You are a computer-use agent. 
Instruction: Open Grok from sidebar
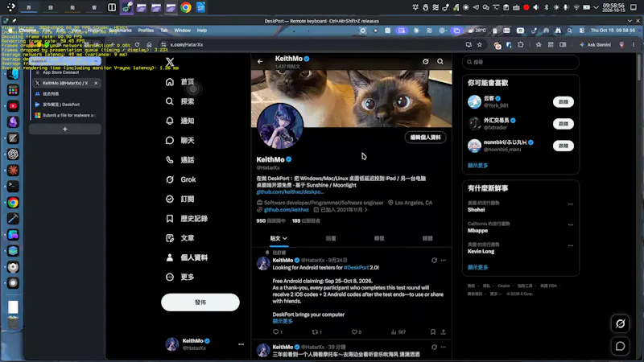click(x=180, y=179)
